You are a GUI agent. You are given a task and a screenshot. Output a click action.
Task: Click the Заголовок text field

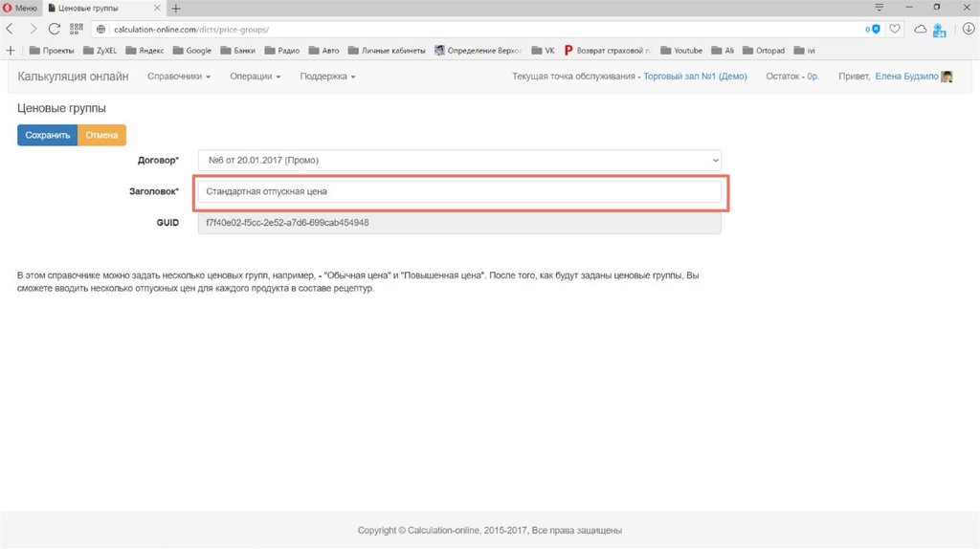[458, 192]
